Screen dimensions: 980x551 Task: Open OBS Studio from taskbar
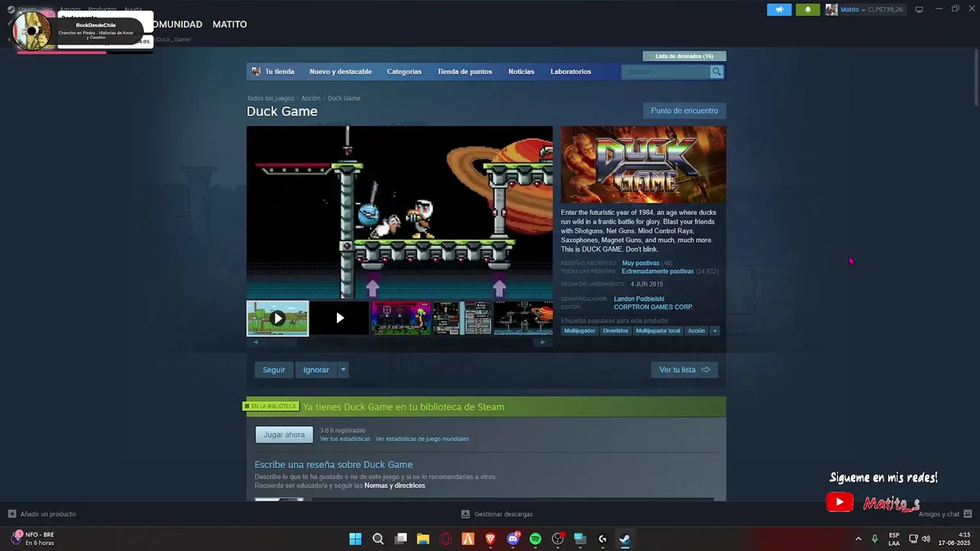(558, 539)
